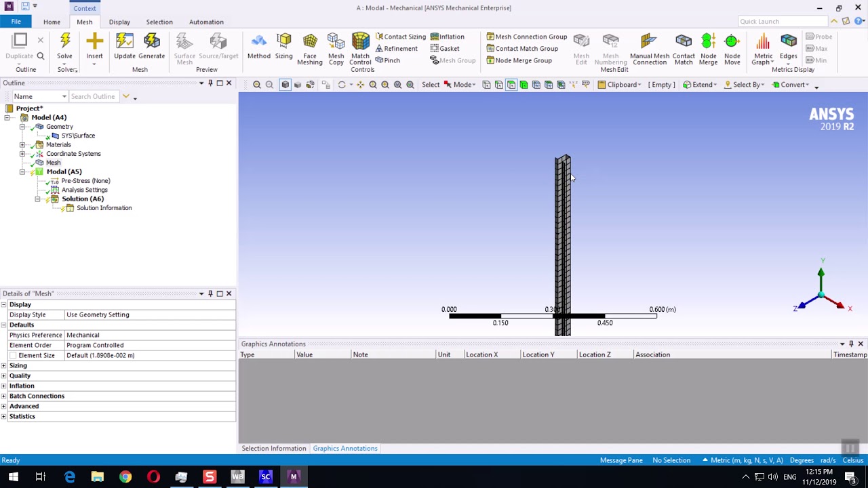Click the Physics Preference value field

pos(150,335)
